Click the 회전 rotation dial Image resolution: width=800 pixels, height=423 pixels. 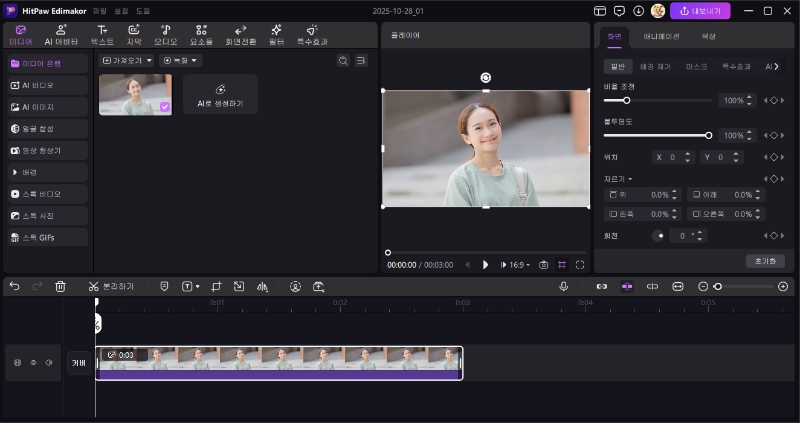(658, 236)
